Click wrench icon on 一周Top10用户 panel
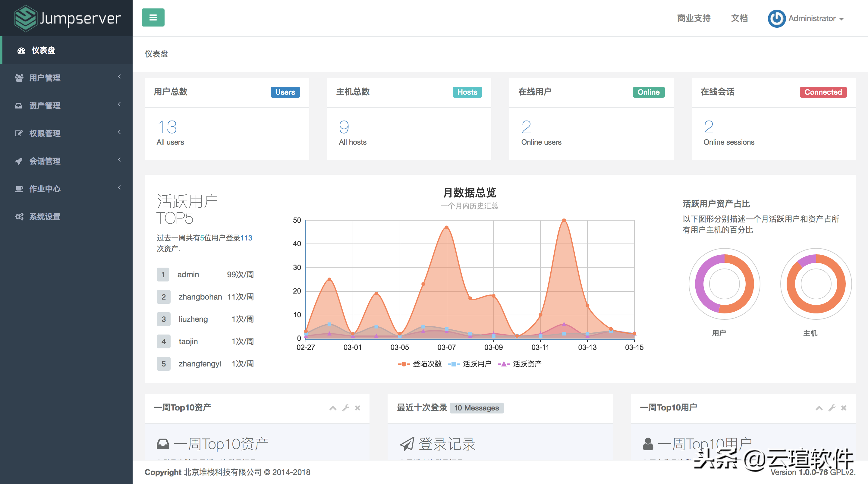The height and width of the screenshot is (484, 868). (x=832, y=408)
